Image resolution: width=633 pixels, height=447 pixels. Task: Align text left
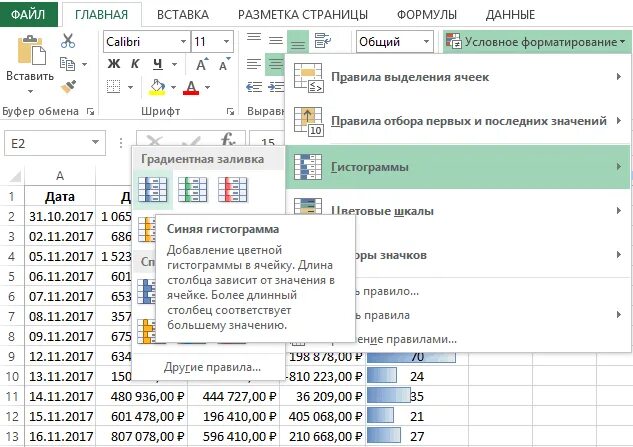pos(254,64)
